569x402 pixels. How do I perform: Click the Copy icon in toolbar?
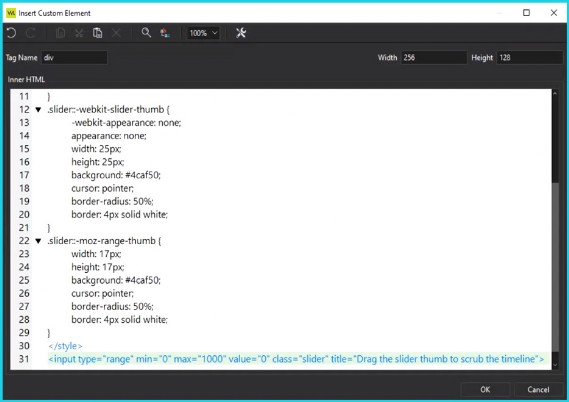click(60, 33)
